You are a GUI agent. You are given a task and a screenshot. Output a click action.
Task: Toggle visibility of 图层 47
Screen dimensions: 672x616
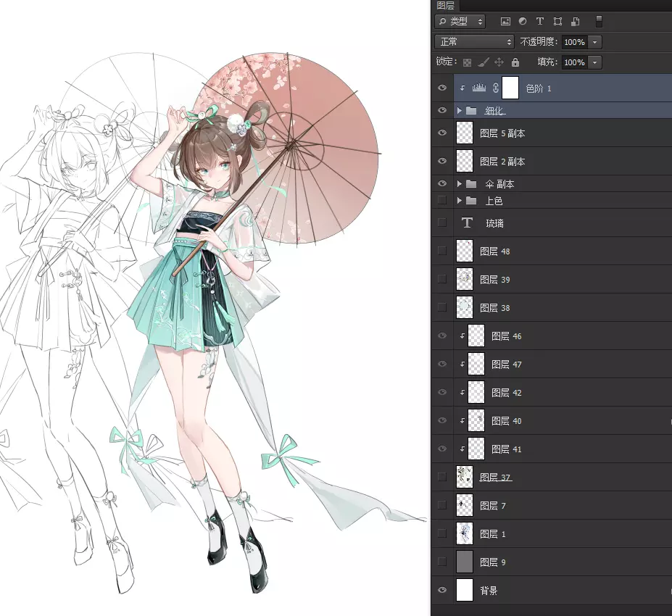point(442,364)
